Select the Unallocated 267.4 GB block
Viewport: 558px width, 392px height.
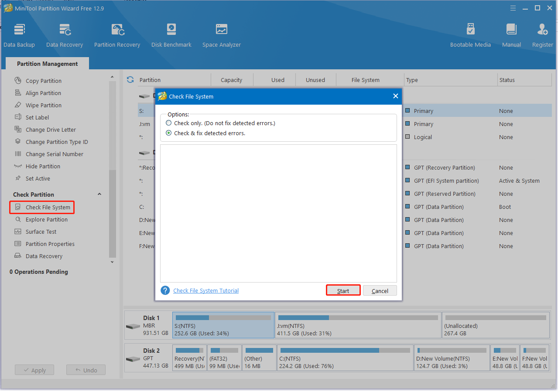point(496,325)
